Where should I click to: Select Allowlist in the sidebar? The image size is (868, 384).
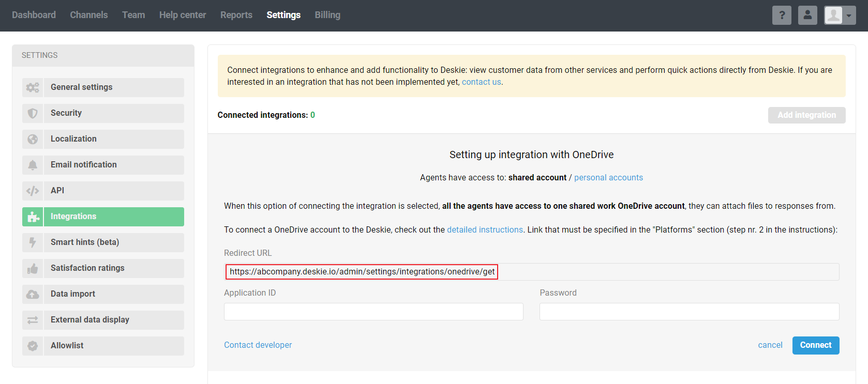[103, 346]
